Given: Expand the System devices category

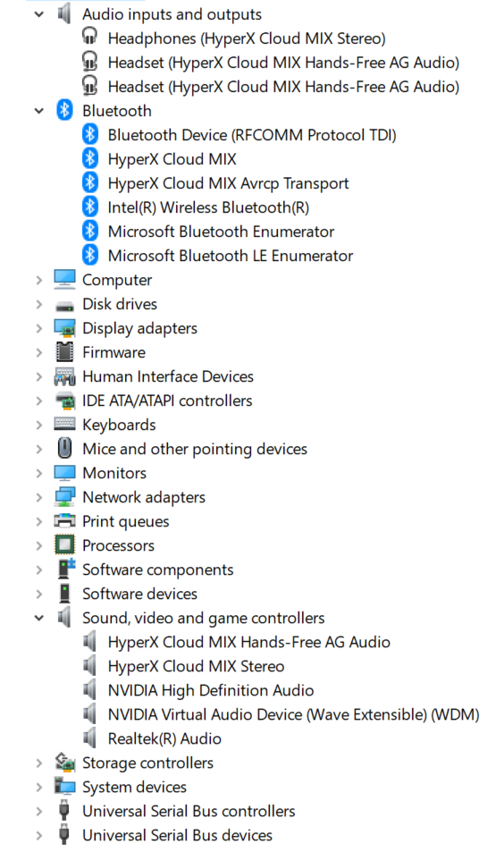Looking at the screenshot, I should 38,788.
